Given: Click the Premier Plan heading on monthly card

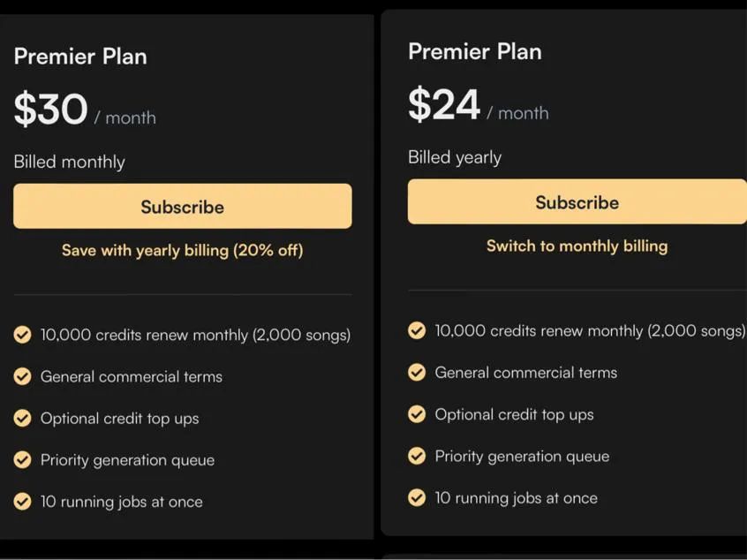Looking at the screenshot, I should tap(80, 56).
